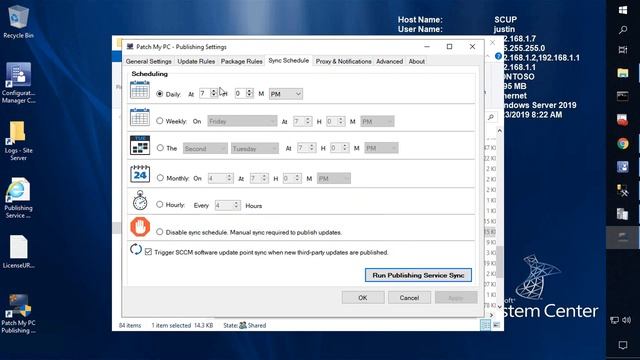This screenshot has height=360, width=640.
Task: Open the Weekly day Friday dropdown
Action: coord(242,121)
